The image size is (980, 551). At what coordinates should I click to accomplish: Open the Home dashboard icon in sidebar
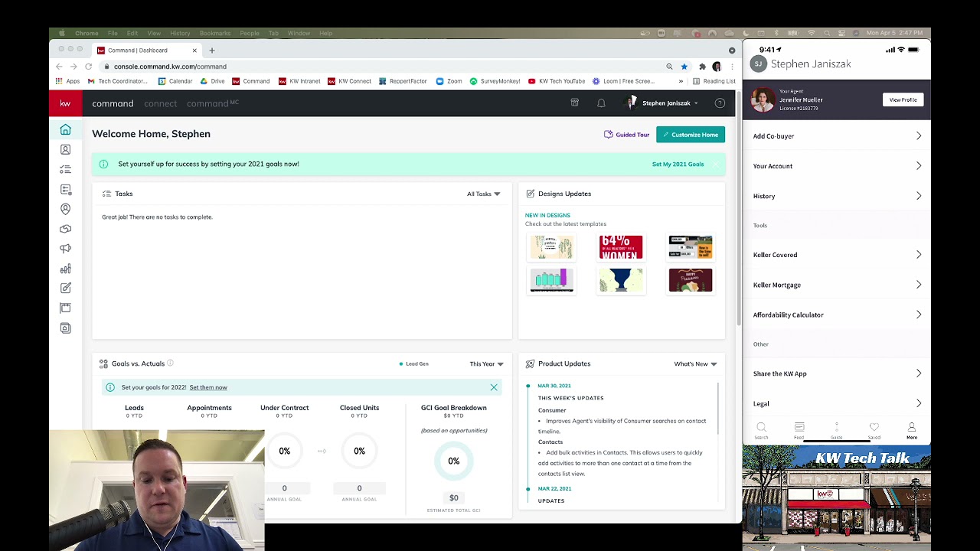pos(65,129)
